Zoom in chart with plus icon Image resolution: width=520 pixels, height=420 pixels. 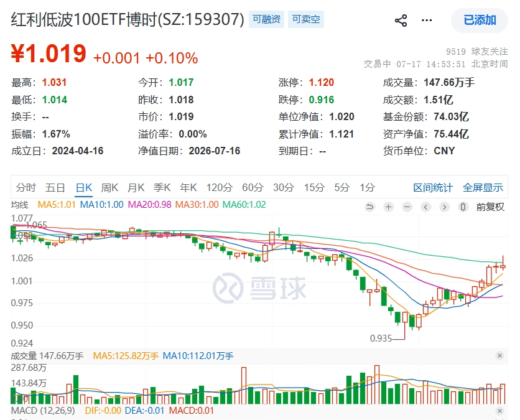[x=388, y=207]
